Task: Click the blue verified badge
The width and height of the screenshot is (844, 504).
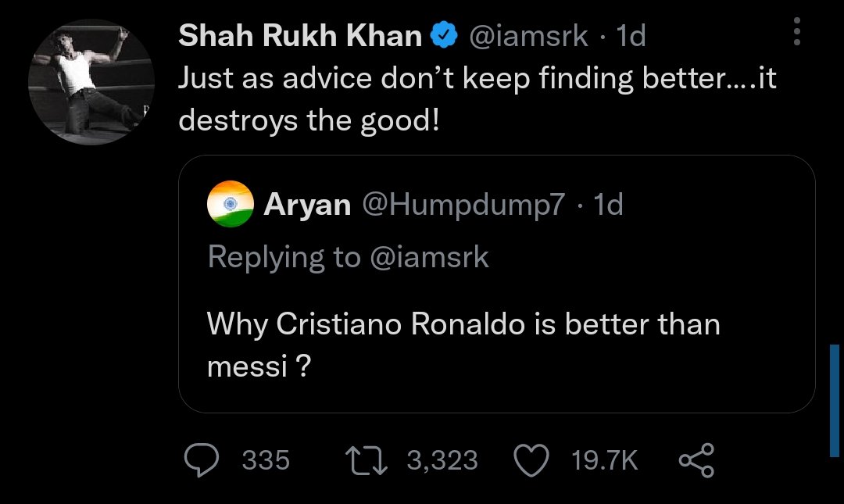Action: (x=444, y=35)
